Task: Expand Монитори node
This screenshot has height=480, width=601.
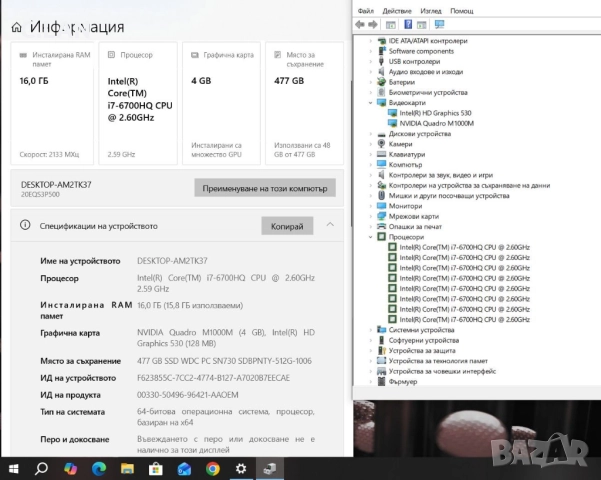Action: coord(370,206)
